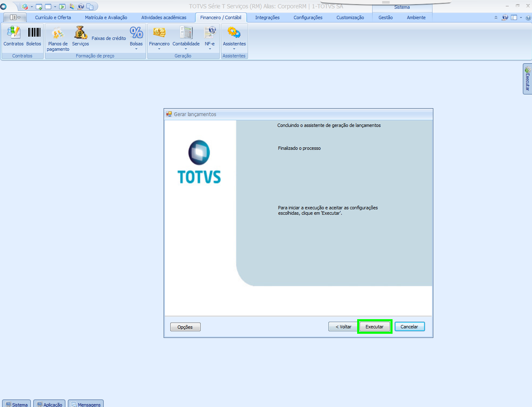The image size is (532, 407).
Task: Switch to Currículo e Oferta tab
Action: pos(53,17)
